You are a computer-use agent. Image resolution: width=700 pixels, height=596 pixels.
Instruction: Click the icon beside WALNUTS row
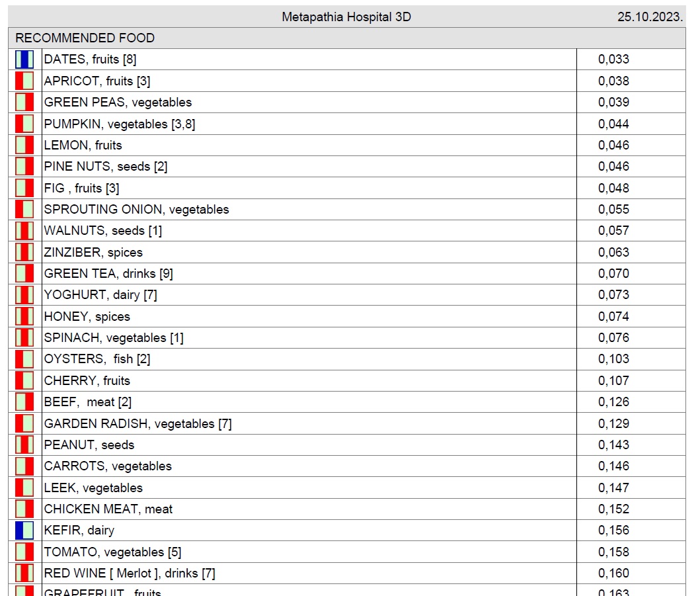[x=24, y=231]
